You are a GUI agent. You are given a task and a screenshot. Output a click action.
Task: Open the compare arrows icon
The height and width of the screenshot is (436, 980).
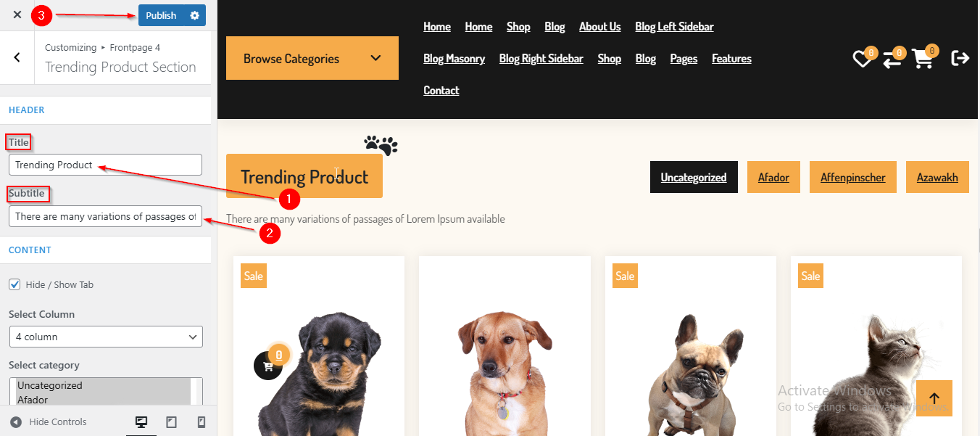892,59
